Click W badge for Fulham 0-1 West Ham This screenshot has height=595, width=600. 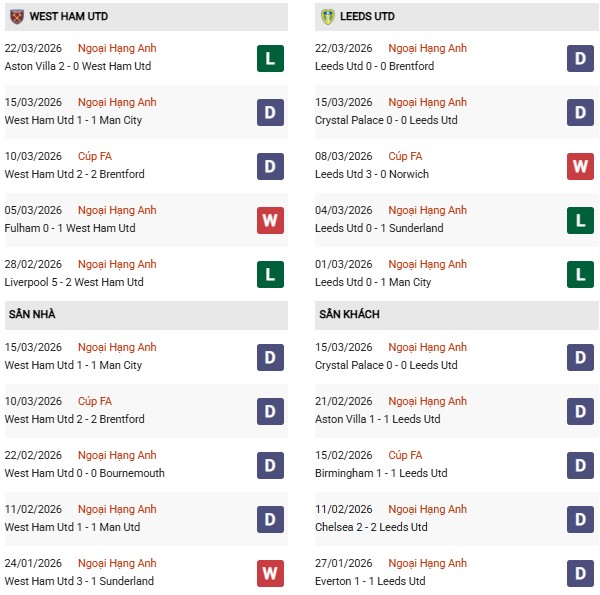coord(270,221)
